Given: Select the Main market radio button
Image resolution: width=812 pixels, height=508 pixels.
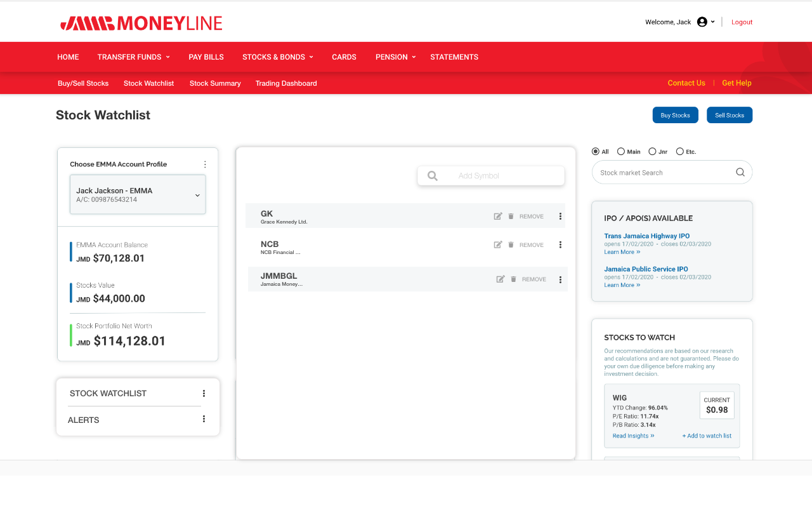Looking at the screenshot, I should [621, 151].
